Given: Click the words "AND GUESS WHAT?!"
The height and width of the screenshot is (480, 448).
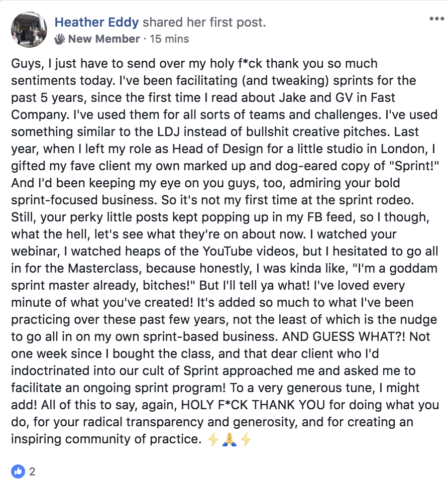Looking at the screenshot, I should coord(344,336).
